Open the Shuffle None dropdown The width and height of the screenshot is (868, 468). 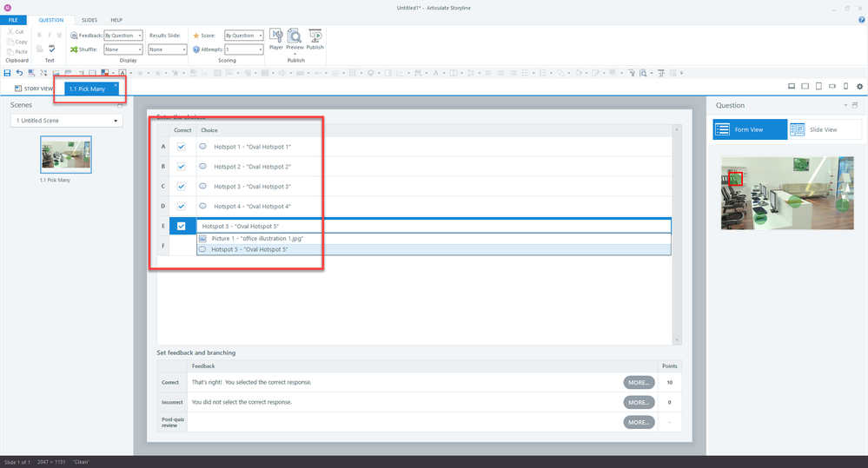[x=123, y=49]
